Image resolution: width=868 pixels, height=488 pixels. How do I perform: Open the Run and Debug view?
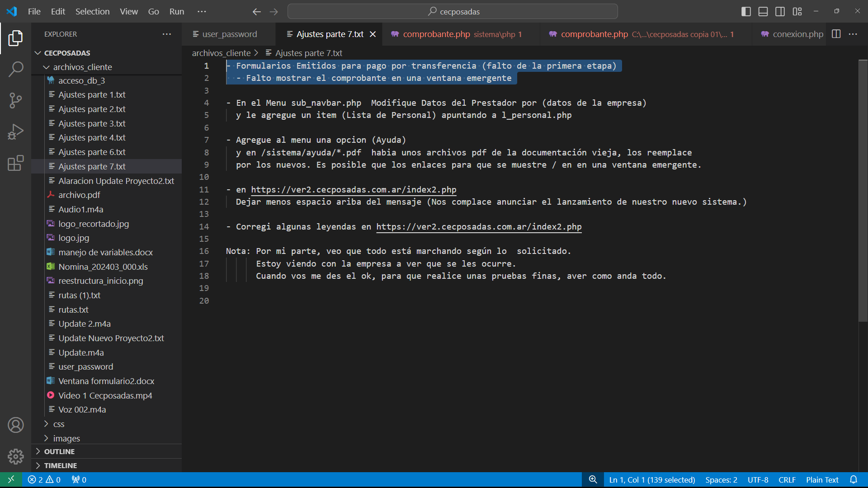point(15,132)
